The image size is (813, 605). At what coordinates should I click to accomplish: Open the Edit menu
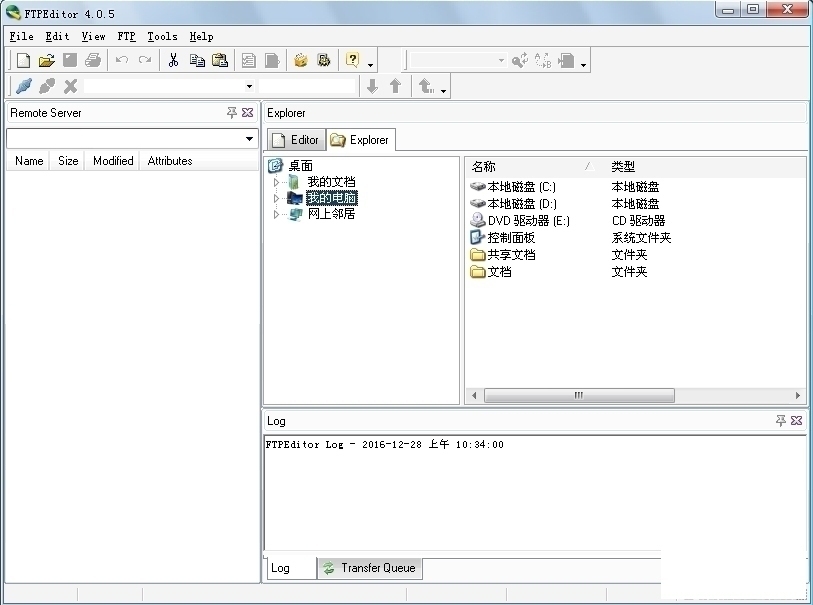57,36
